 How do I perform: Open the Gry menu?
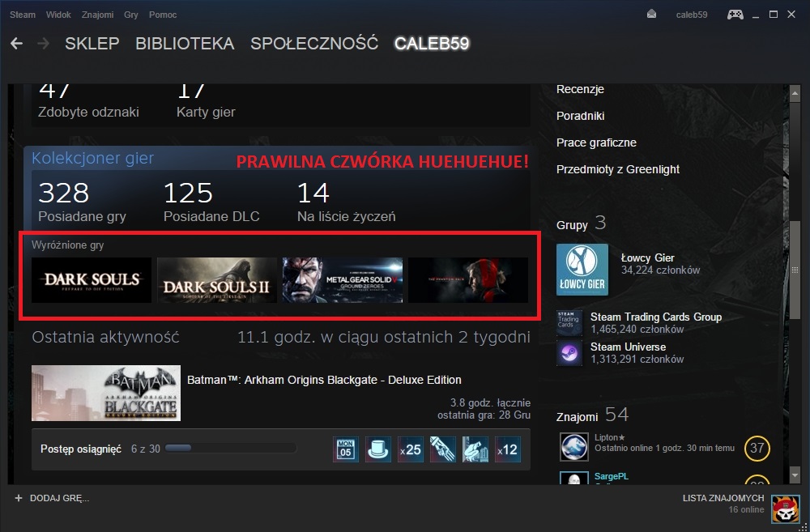pyautogui.click(x=131, y=15)
